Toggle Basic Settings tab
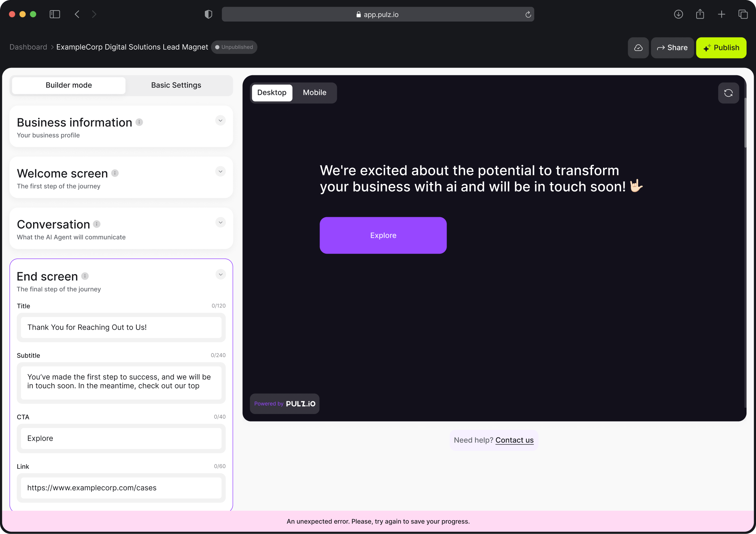Image resolution: width=756 pixels, height=534 pixels. tap(176, 85)
